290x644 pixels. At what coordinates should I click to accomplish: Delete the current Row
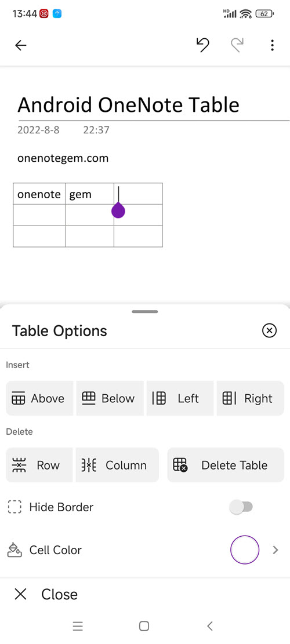[39, 465]
